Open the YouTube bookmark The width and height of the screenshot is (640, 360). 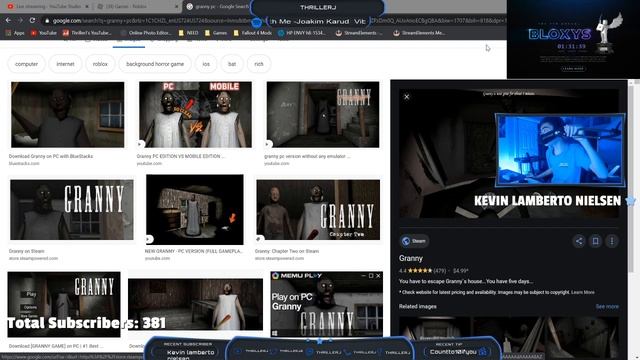(x=44, y=33)
